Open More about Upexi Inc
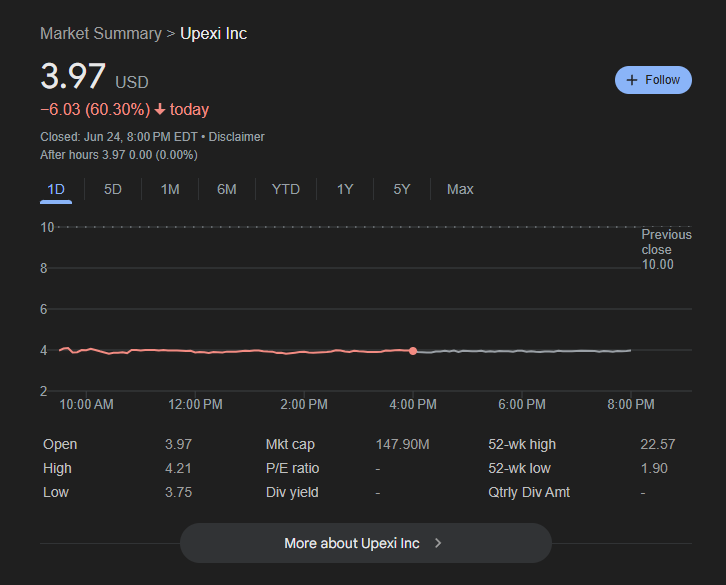This screenshot has width=726, height=585. pos(366,543)
